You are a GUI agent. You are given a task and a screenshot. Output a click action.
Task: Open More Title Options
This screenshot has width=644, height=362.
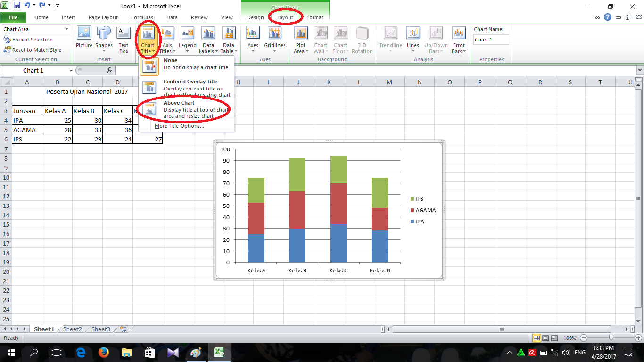[179, 126]
